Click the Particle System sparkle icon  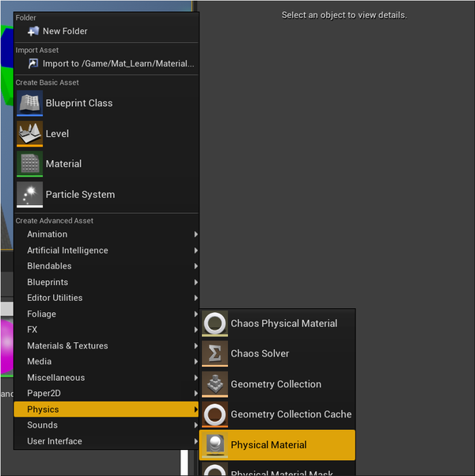[x=30, y=195]
